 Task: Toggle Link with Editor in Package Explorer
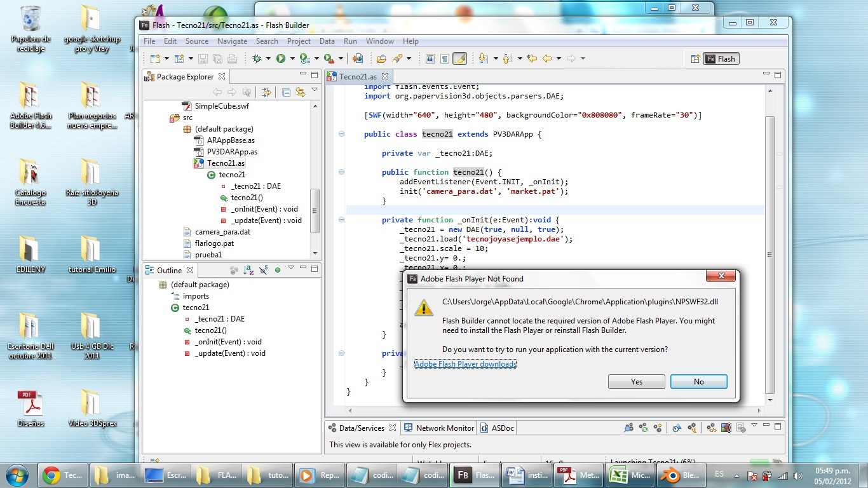300,92
